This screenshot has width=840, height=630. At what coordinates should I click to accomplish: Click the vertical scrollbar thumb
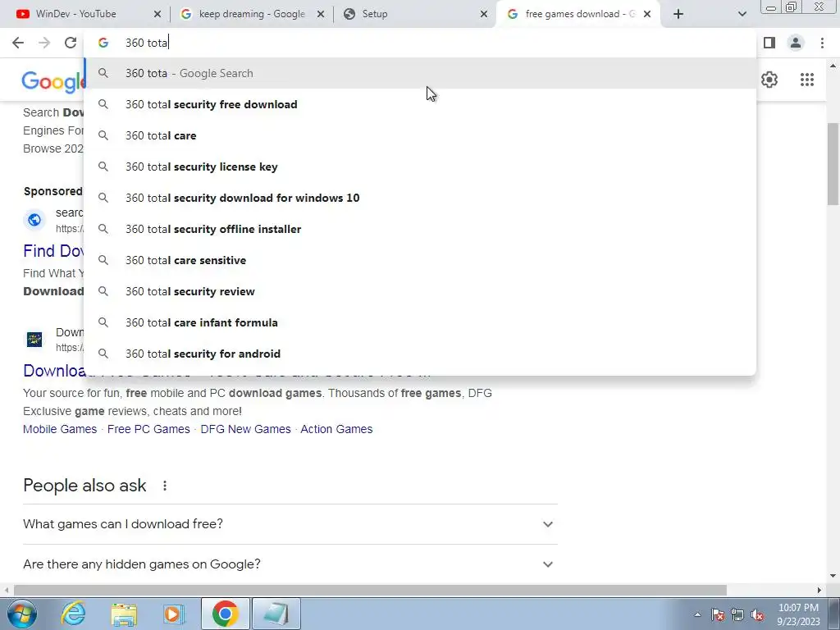(833, 163)
